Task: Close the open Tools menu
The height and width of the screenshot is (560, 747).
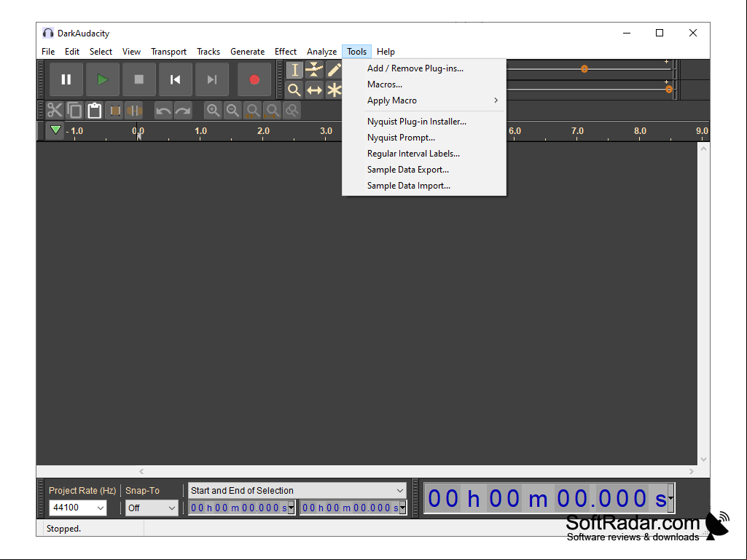Action: click(x=357, y=52)
